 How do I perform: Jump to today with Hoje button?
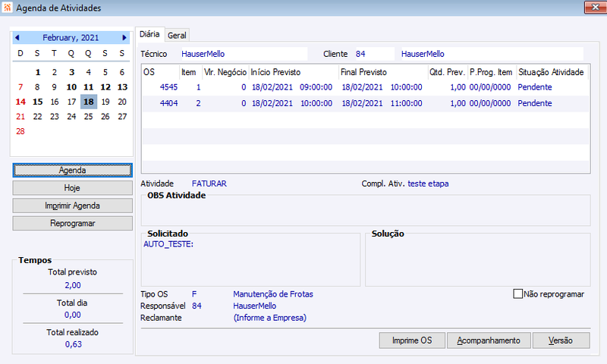tap(72, 188)
